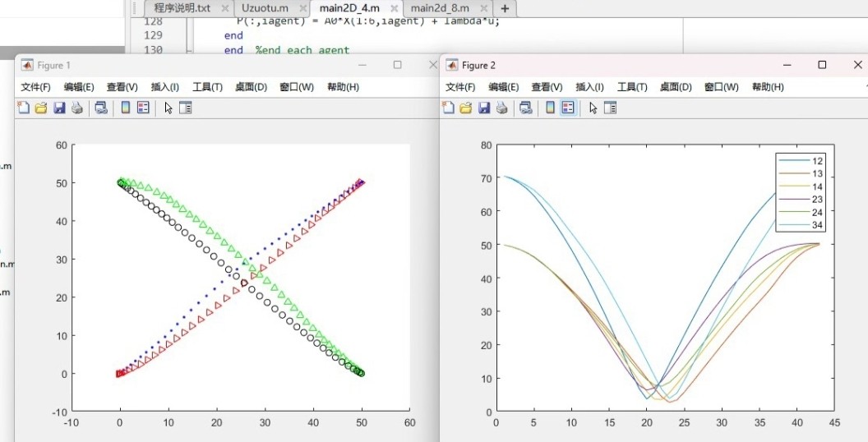Maximize the Figure 2 window
The height and width of the screenshot is (442, 868).
822,65
